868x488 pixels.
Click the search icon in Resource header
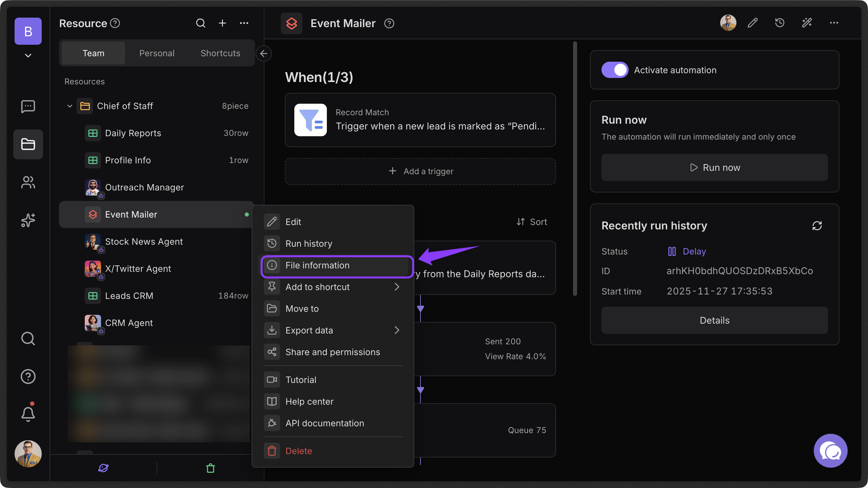tap(200, 23)
